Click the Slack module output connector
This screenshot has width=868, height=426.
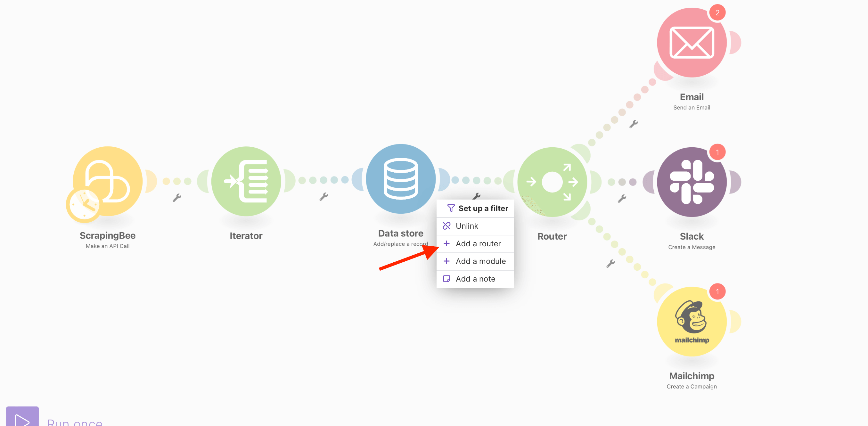click(x=736, y=182)
